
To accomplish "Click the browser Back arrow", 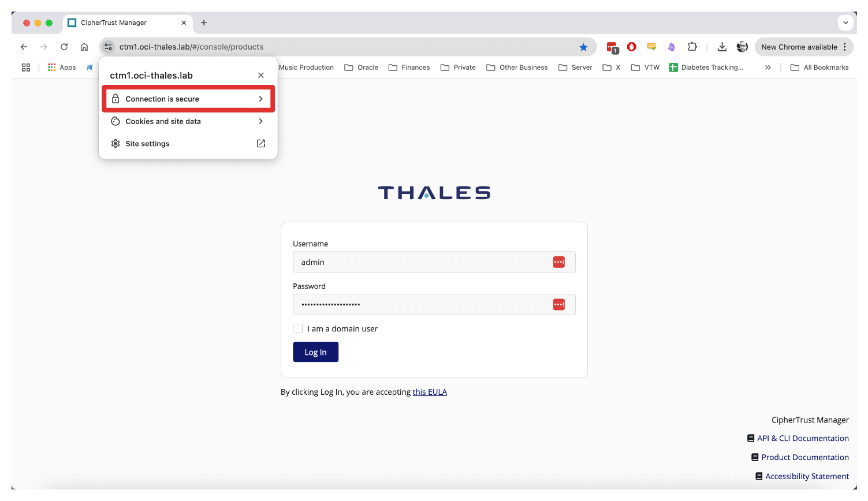I will tap(24, 47).
